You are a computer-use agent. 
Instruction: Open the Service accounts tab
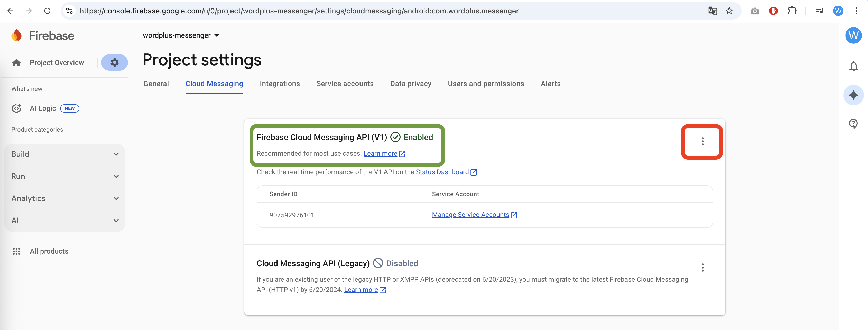[345, 84]
